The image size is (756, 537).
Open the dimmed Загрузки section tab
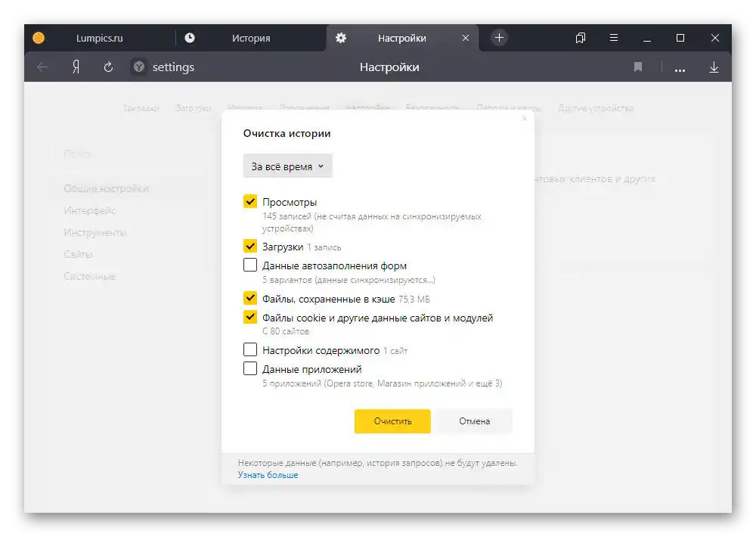[x=194, y=108]
